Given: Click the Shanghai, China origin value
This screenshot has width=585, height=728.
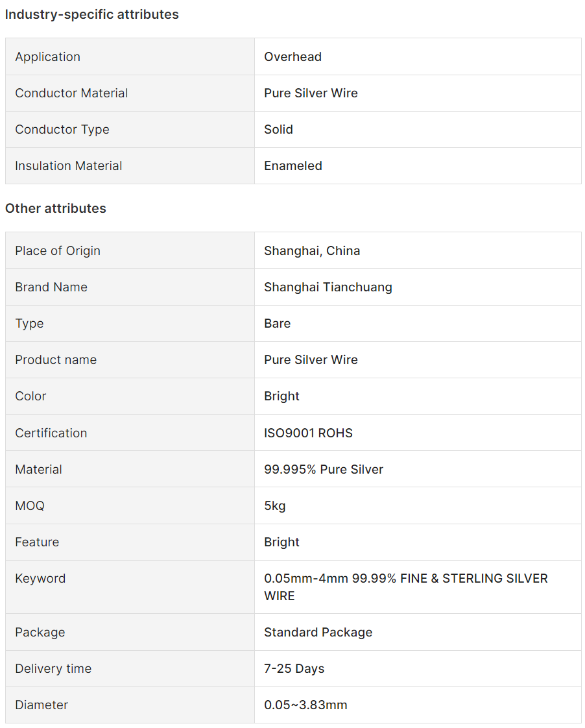Looking at the screenshot, I should point(312,250).
